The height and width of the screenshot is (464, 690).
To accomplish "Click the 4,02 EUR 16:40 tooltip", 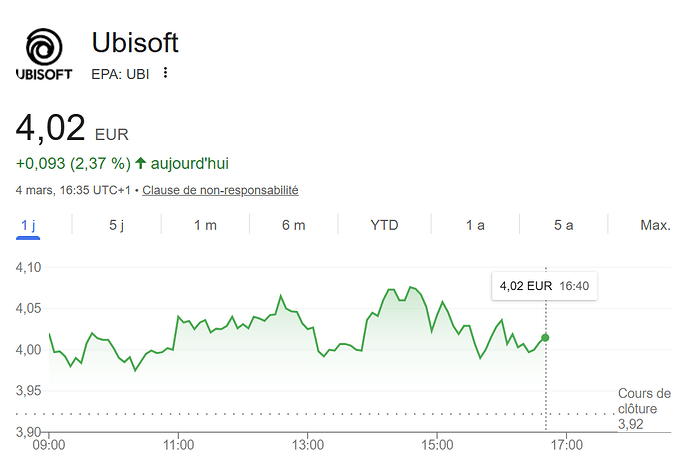I will tap(544, 287).
